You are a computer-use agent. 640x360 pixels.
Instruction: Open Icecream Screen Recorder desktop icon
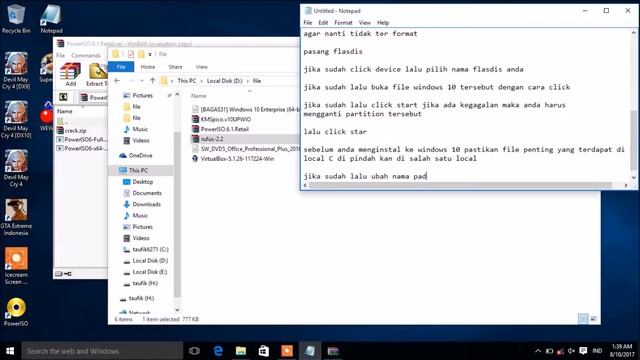(x=16, y=266)
